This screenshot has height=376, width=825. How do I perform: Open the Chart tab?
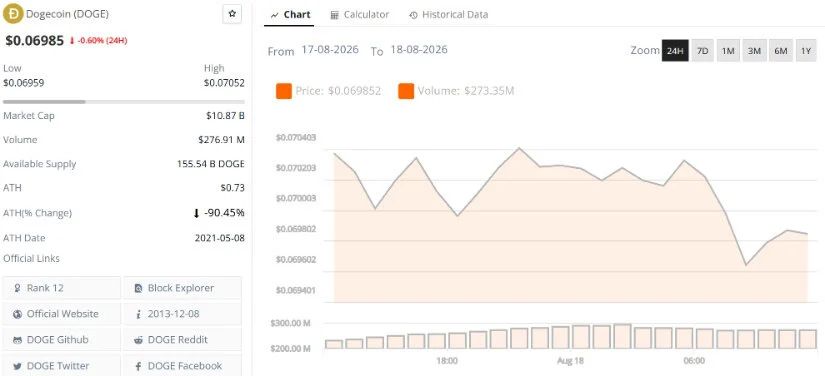[x=290, y=15]
